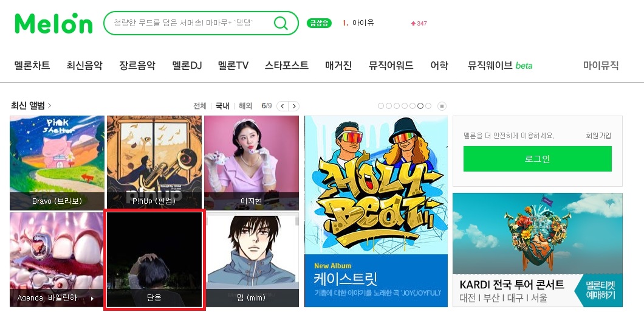Switch album filter to 전체
Viewport: 644px width, 320px height.
pyautogui.click(x=200, y=106)
